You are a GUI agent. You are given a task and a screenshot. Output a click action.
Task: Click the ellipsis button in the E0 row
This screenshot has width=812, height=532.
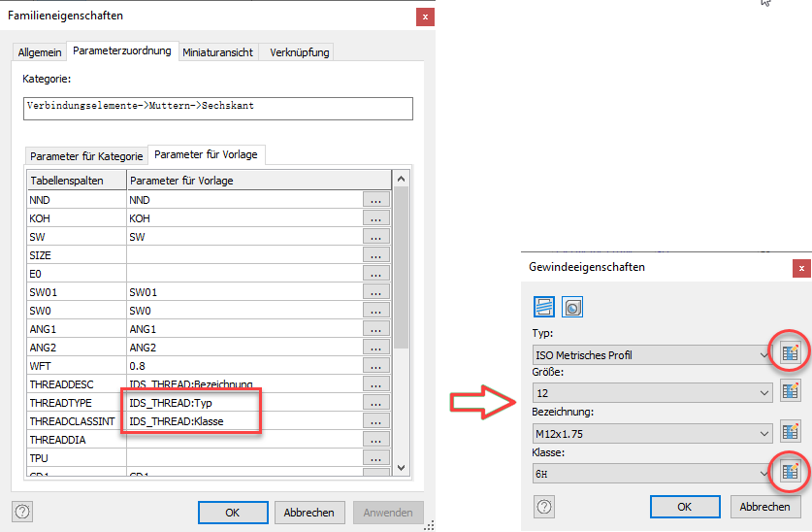pyautogui.click(x=376, y=274)
